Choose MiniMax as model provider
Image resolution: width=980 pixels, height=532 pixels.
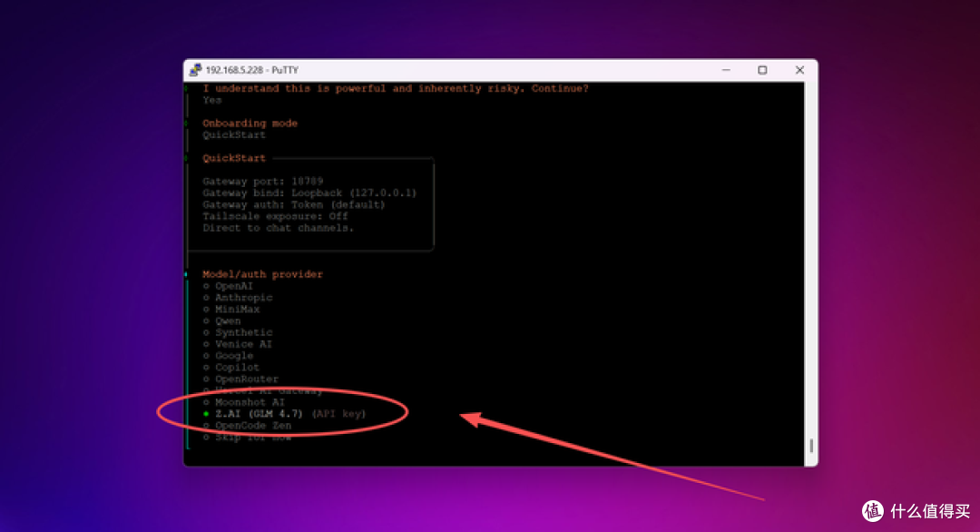tap(231, 310)
